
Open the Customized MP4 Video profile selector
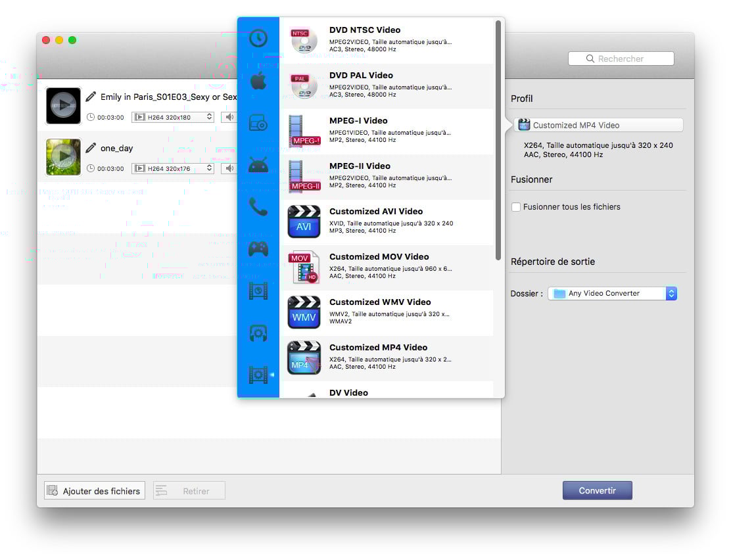(x=599, y=125)
